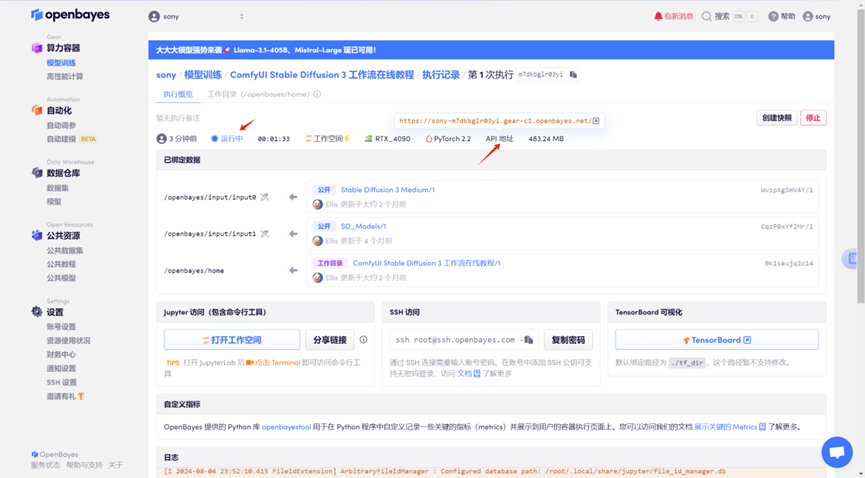
Task: Open 公共模型 in sidebar
Action: click(x=61, y=278)
